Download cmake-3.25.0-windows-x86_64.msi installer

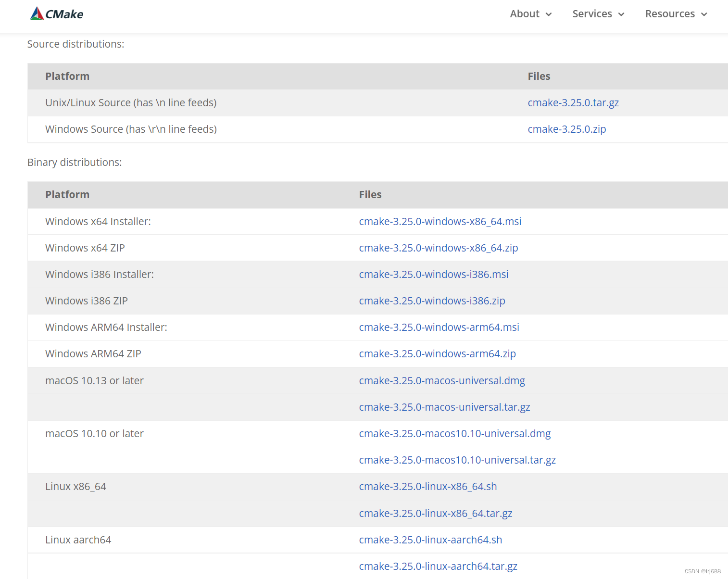click(x=440, y=221)
